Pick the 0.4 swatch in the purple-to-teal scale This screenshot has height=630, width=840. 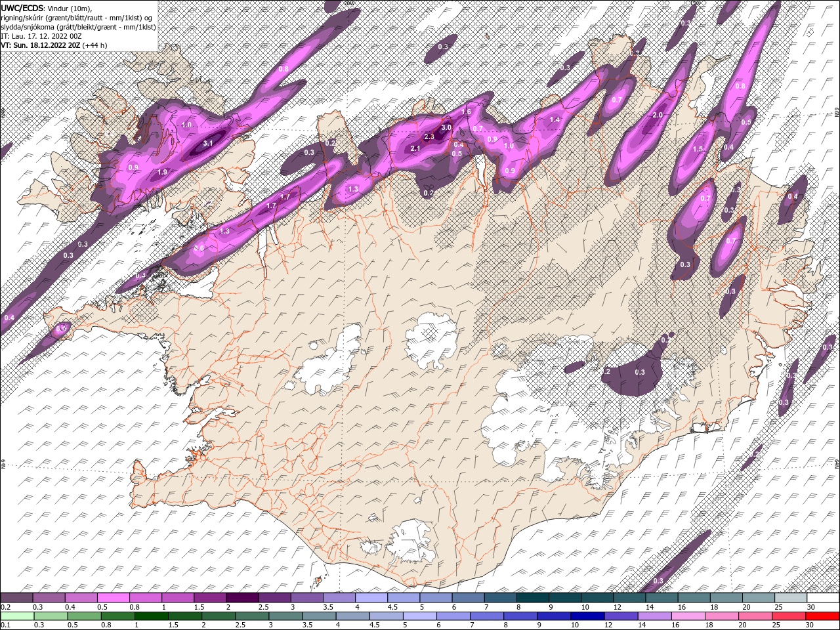point(81,598)
